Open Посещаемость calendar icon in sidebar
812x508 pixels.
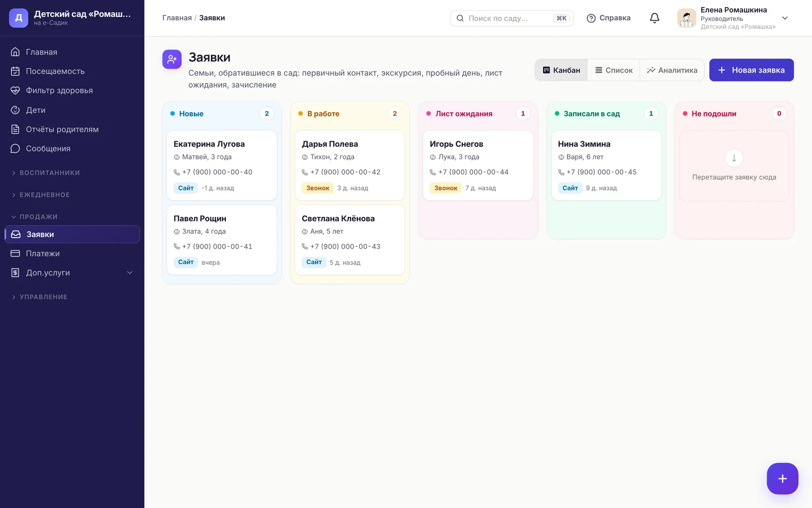pos(15,71)
